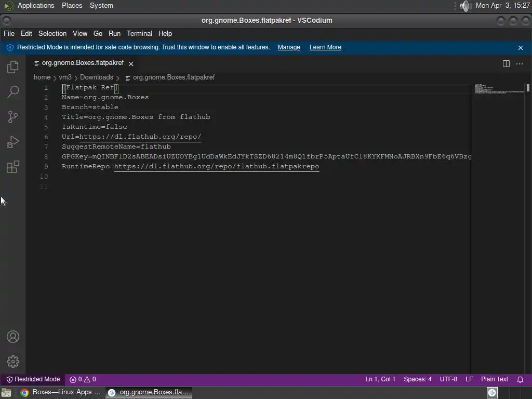
Task: Open the Run menu
Action: click(114, 34)
